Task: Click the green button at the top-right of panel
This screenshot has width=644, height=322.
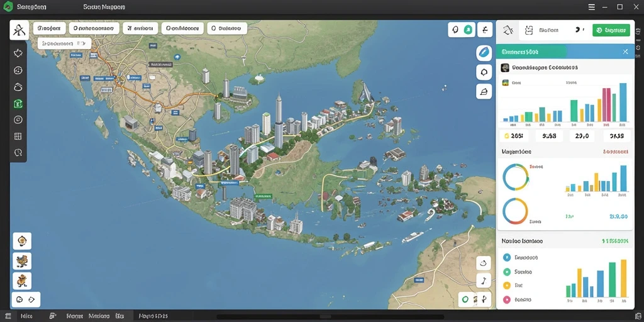Action: pos(611,30)
